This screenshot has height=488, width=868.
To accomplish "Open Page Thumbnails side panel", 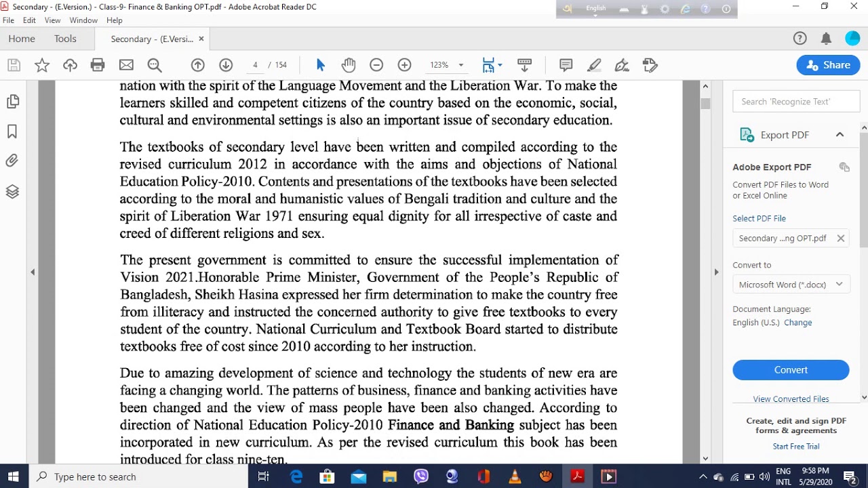I will click(12, 102).
